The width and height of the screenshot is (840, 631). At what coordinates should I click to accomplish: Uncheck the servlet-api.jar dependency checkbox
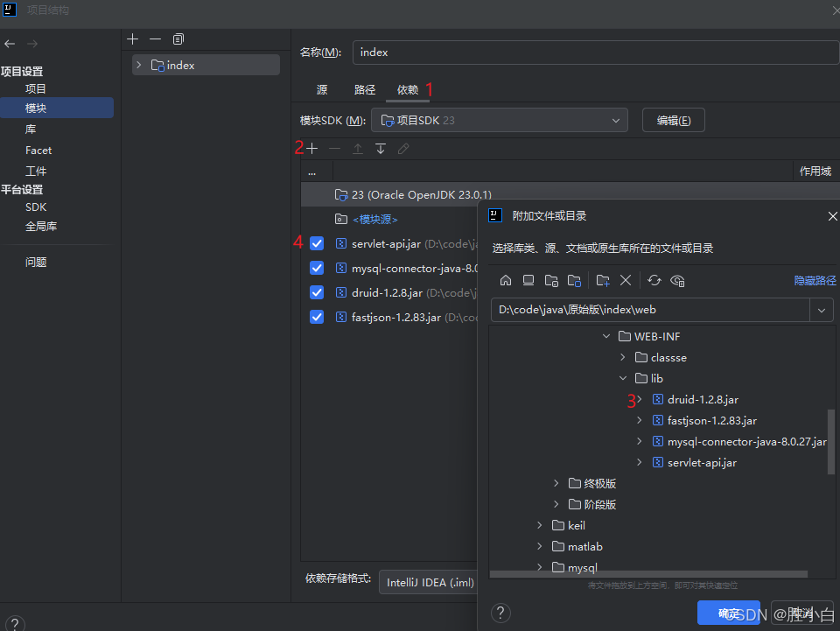(x=317, y=243)
